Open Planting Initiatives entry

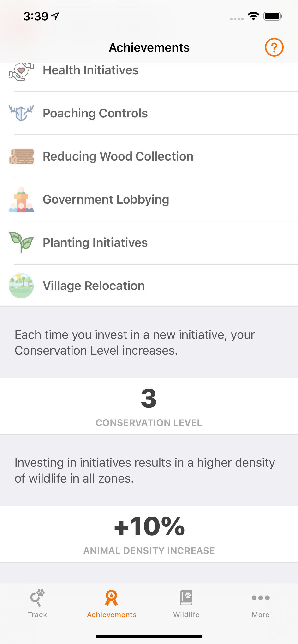coord(149,242)
